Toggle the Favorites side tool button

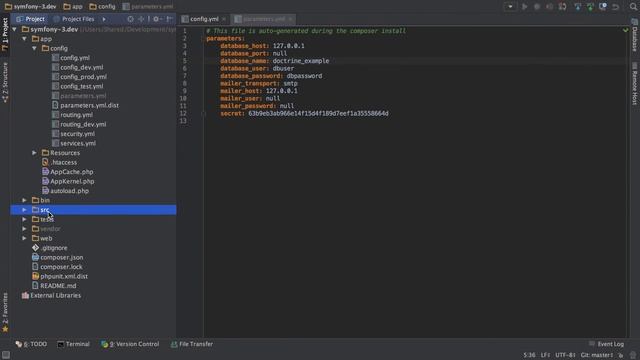[5, 312]
